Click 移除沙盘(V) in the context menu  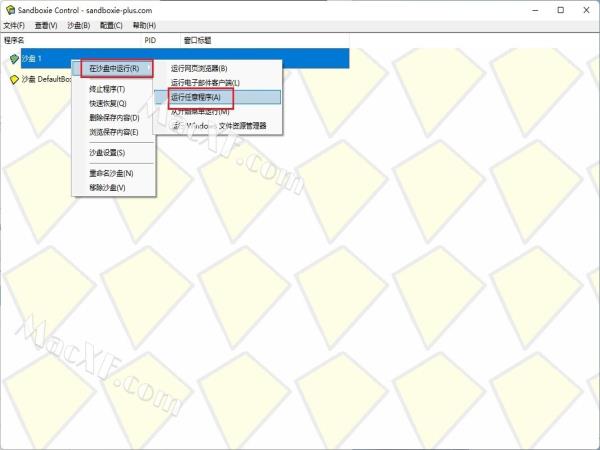click(x=107, y=188)
